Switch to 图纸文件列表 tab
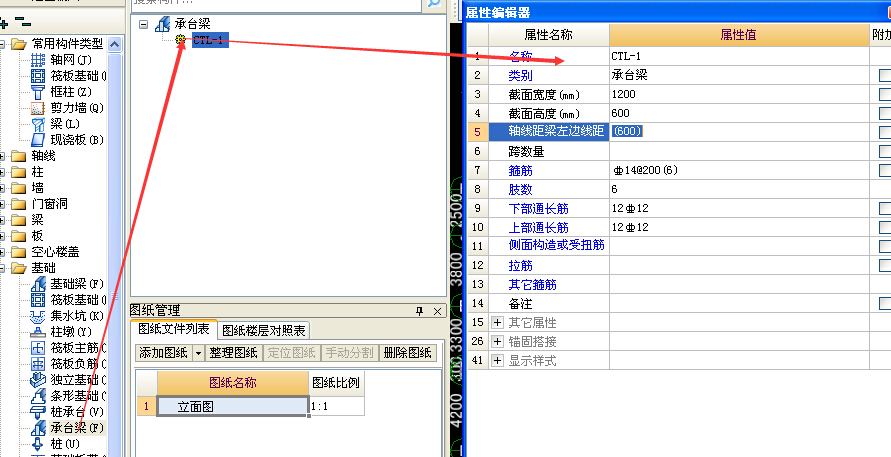 coord(174,329)
